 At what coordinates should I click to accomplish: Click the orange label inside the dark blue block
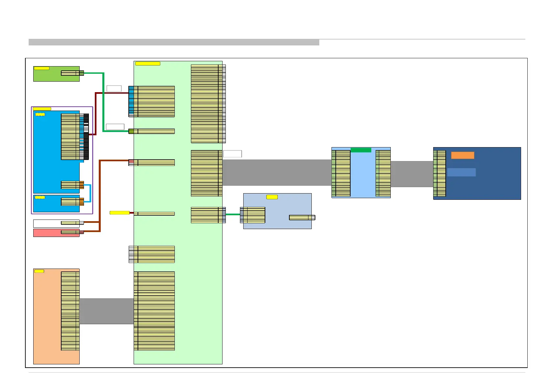point(462,155)
